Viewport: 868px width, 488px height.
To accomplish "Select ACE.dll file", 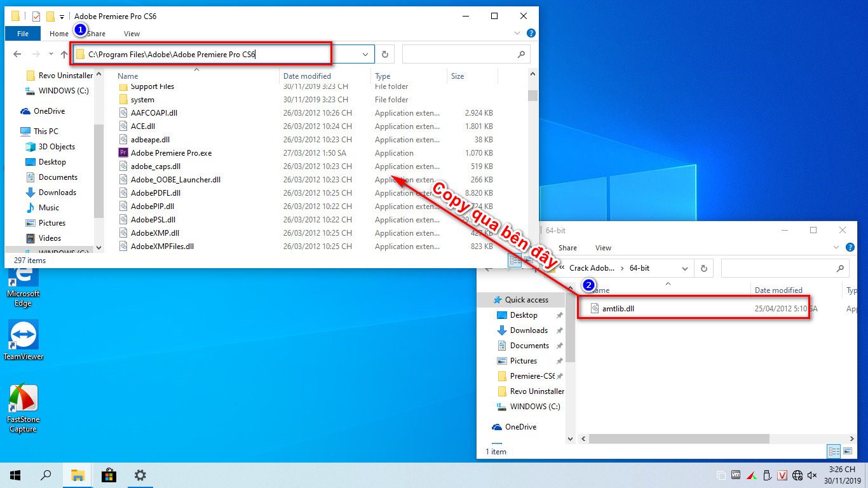I will [143, 126].
